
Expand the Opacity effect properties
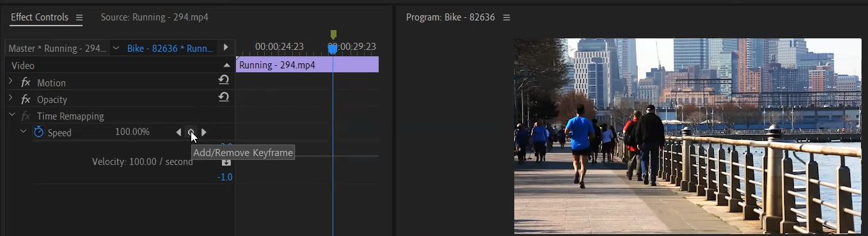[x=10, y=98]
